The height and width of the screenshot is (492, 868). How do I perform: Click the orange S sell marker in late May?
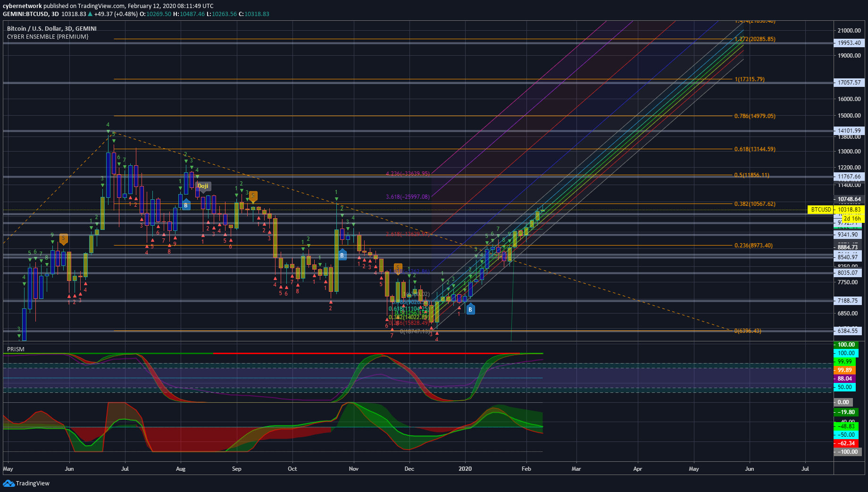point(63,239)
